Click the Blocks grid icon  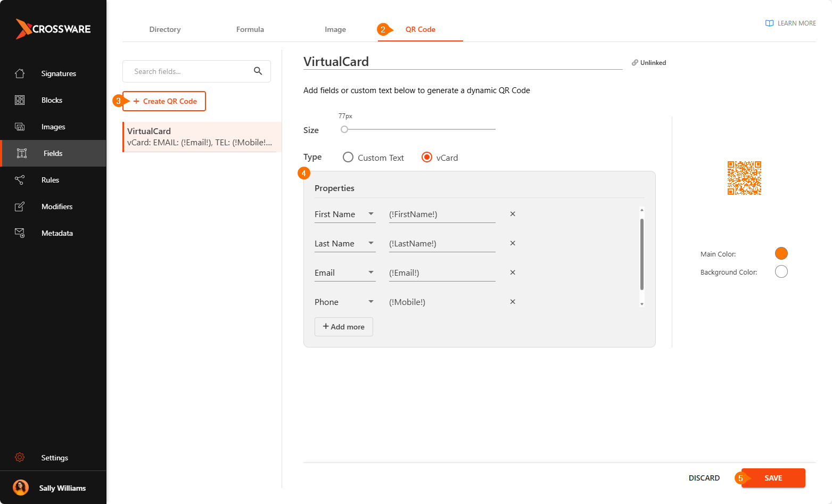(x=20, y=100)
